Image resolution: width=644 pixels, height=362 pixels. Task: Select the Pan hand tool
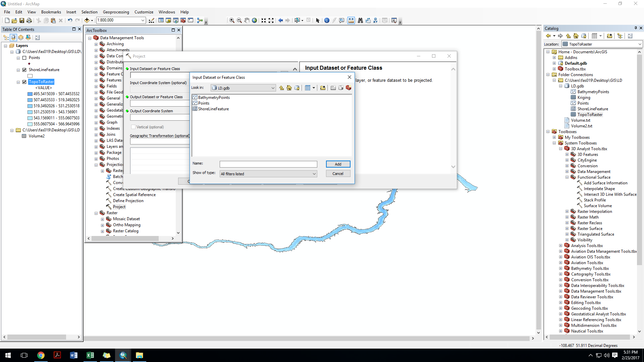click(x=247, y=20)
